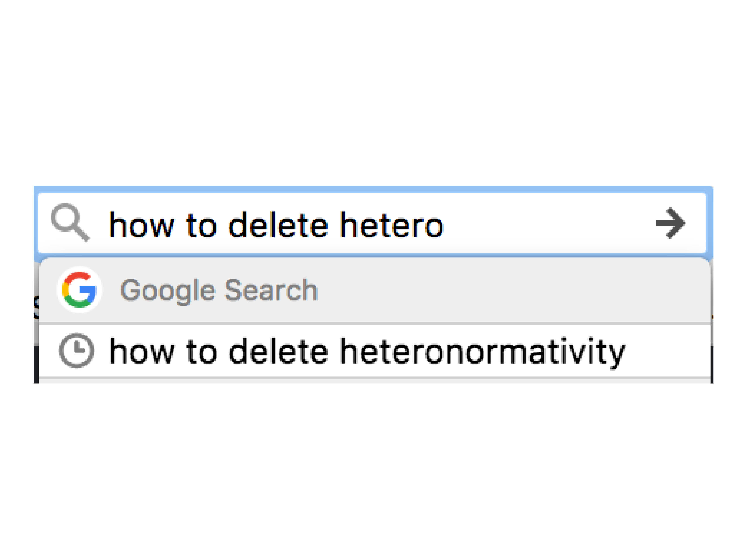The width and height of the screenshot is (747, 560).
Task: Click the Google G logo
Action: (x=79, y=290)
